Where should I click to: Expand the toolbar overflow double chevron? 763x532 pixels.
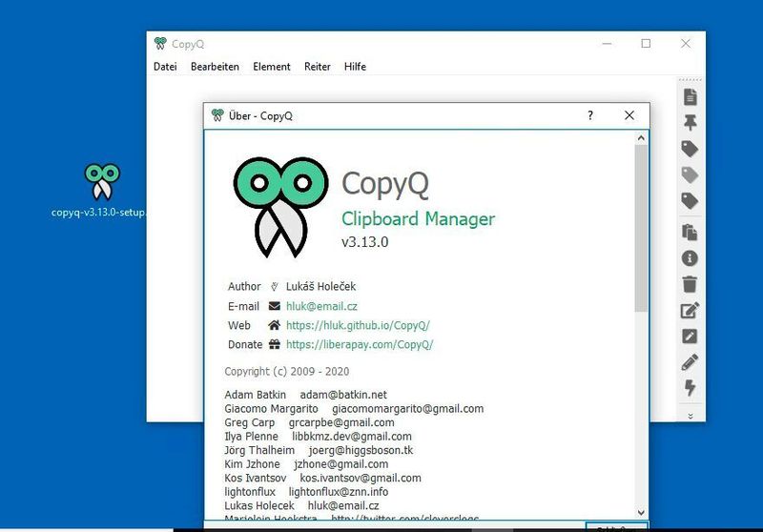690,416
